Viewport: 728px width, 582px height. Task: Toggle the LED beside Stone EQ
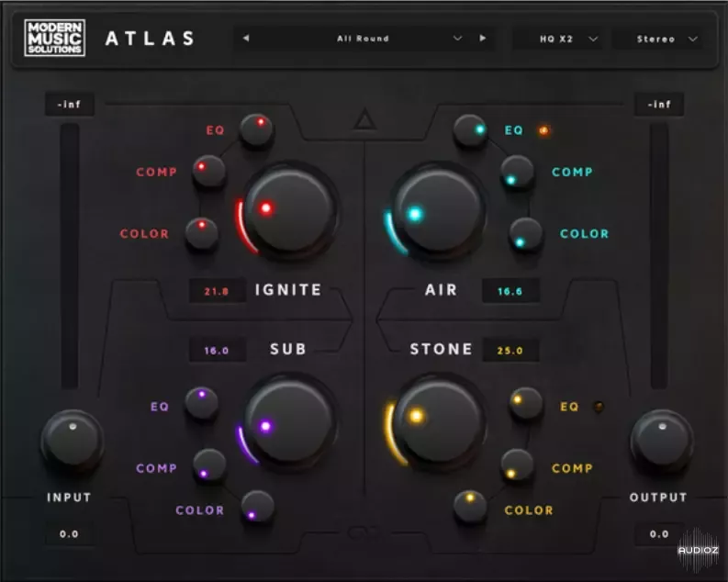(599, 406)
